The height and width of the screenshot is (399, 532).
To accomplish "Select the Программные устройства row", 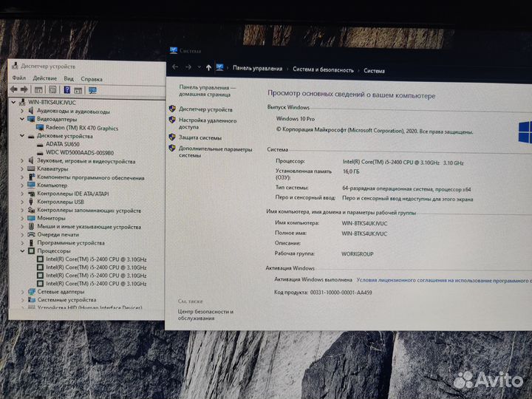I will [x=71, y=243].
